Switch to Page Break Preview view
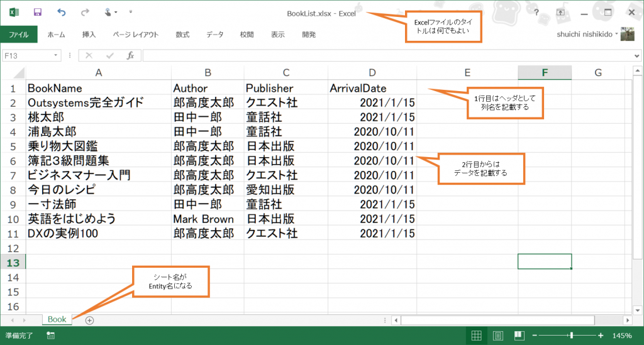 [x=519, y=336]
